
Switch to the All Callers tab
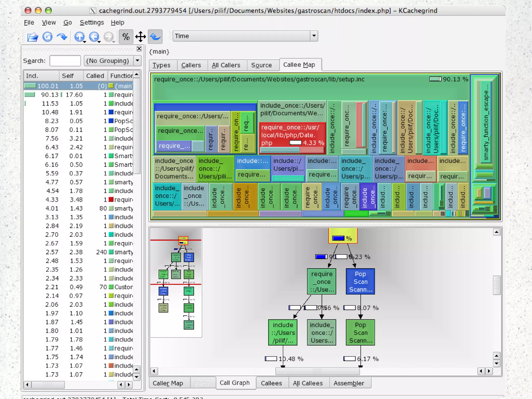226,65
